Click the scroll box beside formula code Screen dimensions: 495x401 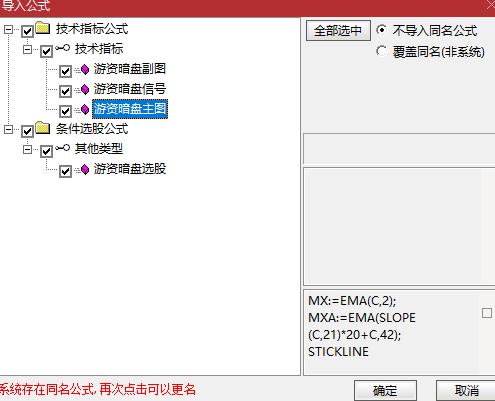point(487,313)
